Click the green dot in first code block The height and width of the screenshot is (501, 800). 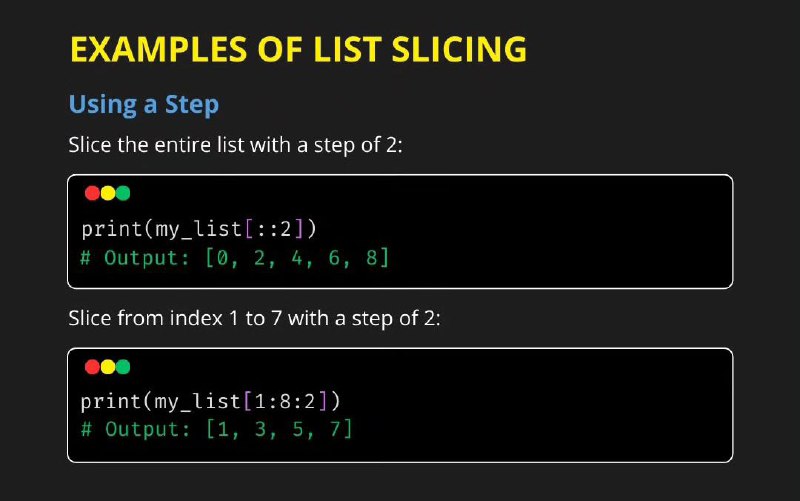[x=123, y=193]
